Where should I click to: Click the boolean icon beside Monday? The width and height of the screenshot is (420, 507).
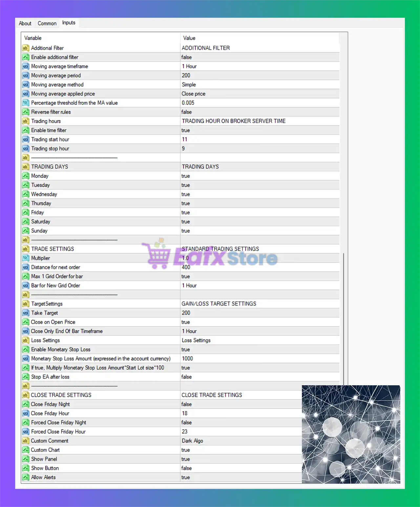pos(26,176)
